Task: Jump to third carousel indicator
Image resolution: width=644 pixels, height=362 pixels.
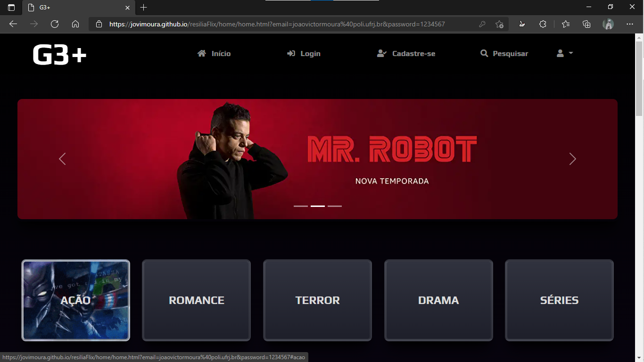Action: (x=335, y=206)
